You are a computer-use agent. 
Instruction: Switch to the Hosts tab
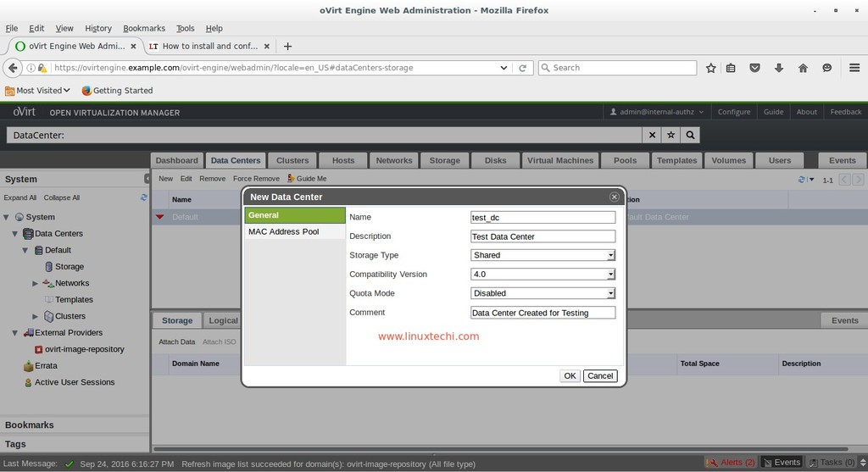(x=343, y=160)
